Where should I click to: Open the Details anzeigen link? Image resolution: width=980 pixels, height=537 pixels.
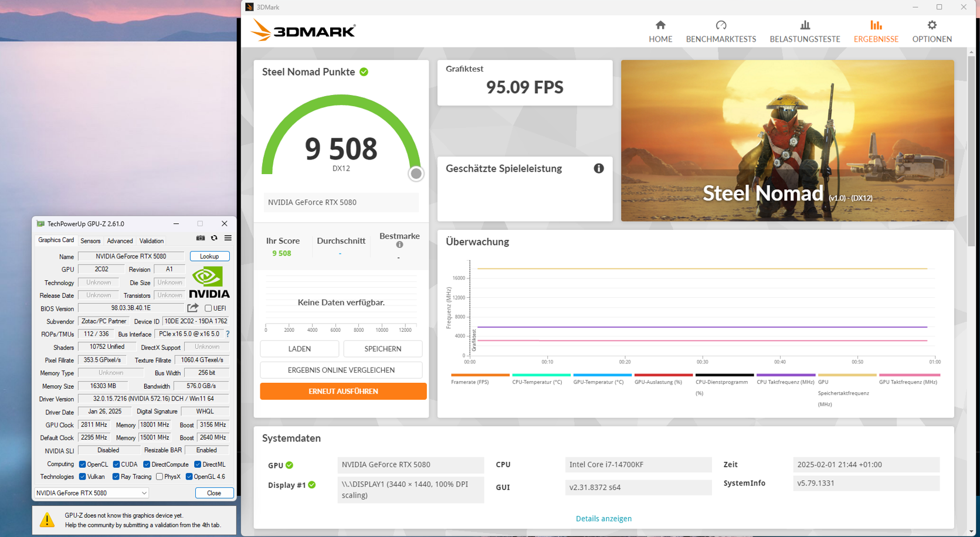(x=603, y=518)
